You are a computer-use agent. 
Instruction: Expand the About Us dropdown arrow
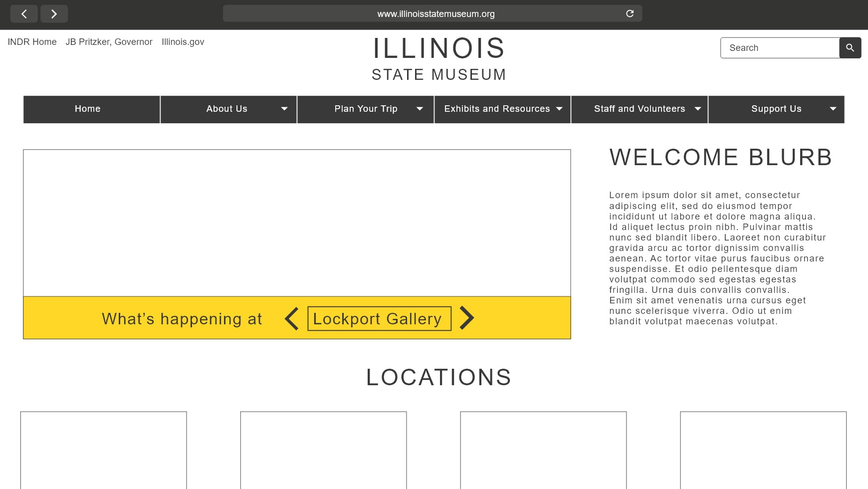pyautogui.click(x=284, y=109)
